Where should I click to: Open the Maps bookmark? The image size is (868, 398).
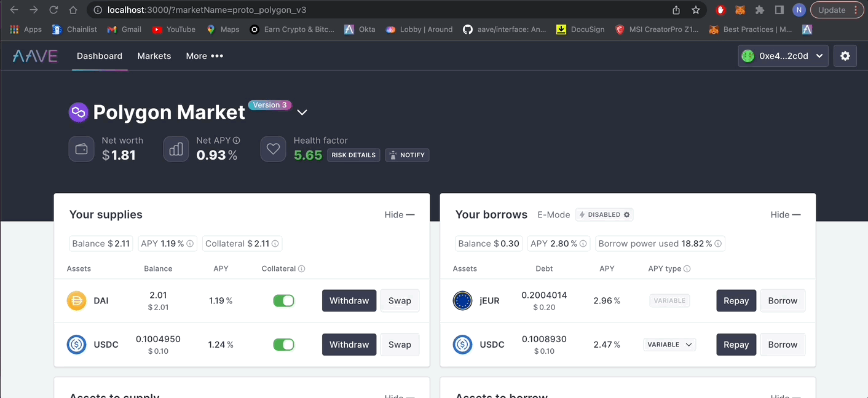[223, 29]
